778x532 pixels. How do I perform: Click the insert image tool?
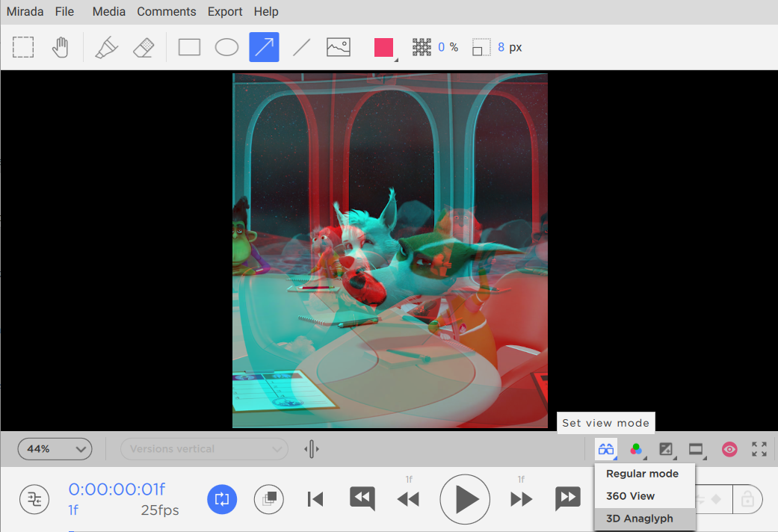coord(339,47)
